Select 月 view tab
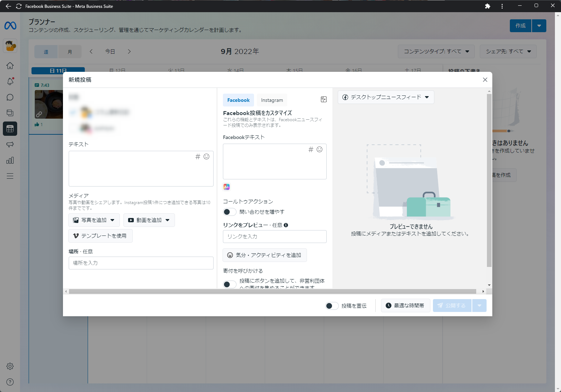Viewport: 561px width, 392px height. pyautogui.click(x=70, y=52)
